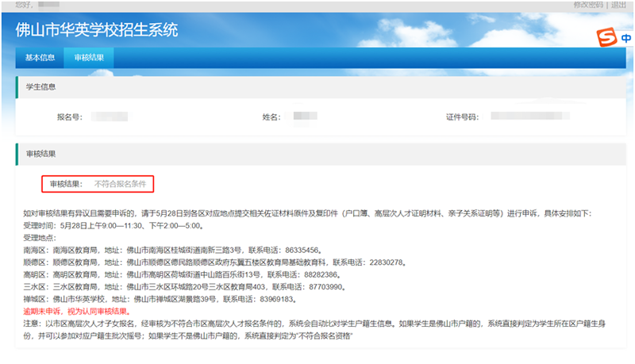Click the 审核结果 section header

coord(41,153)
